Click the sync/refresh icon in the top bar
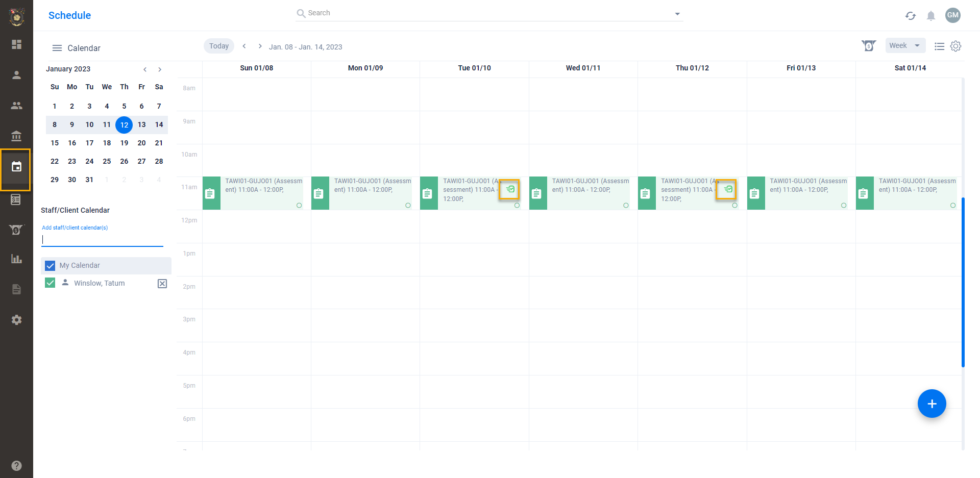The image size is (980, 478). click(x=911, y=16)
